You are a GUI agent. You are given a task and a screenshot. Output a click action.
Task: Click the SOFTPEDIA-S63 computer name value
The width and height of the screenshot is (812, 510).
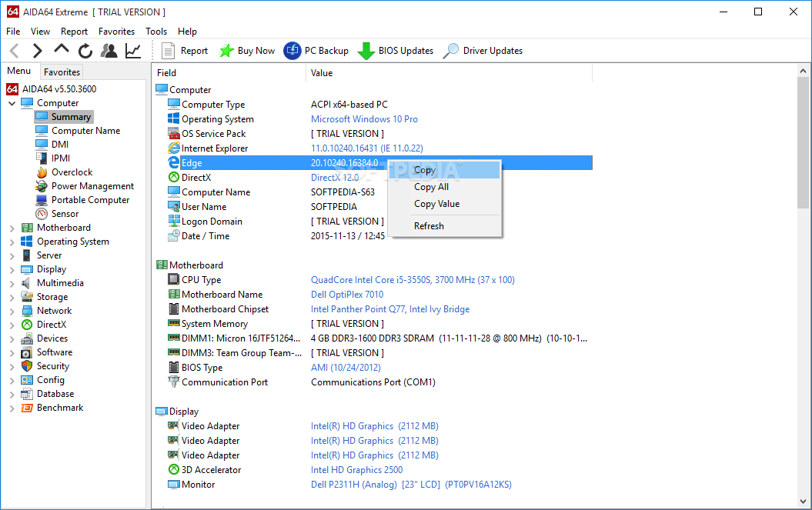tap(343, 192)
